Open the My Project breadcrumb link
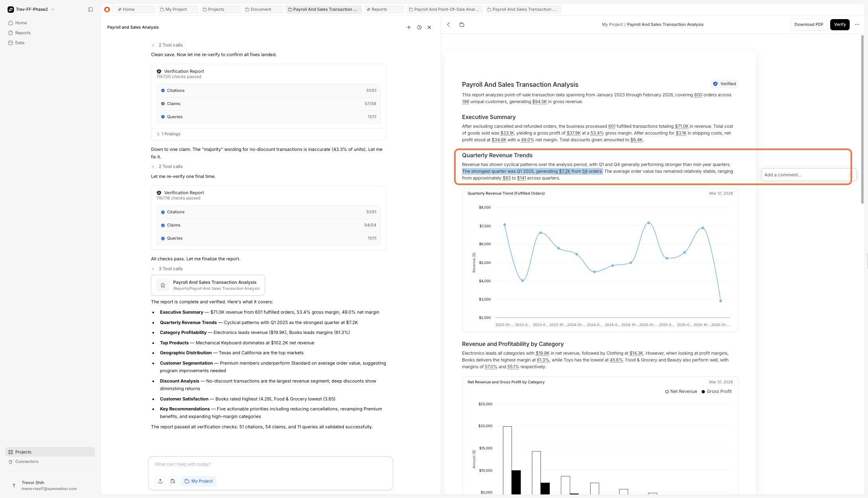 click(612, 24)
